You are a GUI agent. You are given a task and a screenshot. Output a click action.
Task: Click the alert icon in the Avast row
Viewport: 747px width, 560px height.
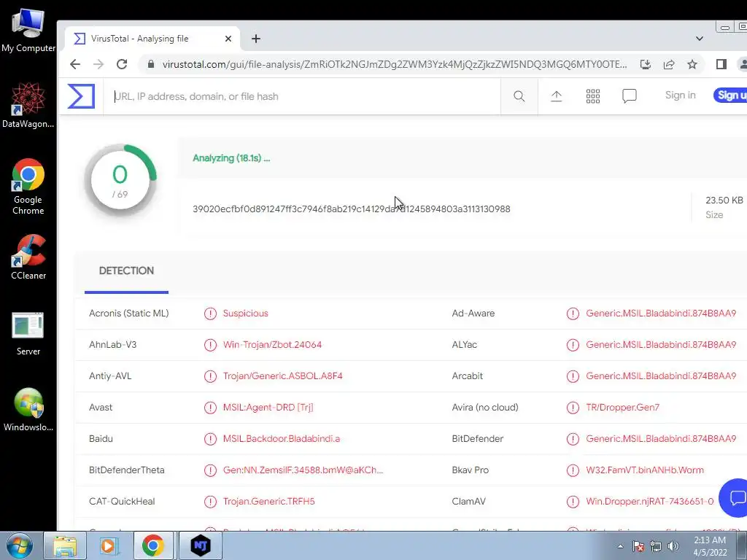[x=210, y=408]
